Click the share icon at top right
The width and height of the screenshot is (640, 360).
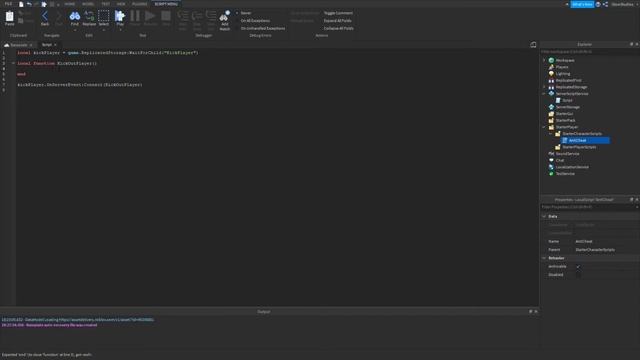click(x=605, y=4)
